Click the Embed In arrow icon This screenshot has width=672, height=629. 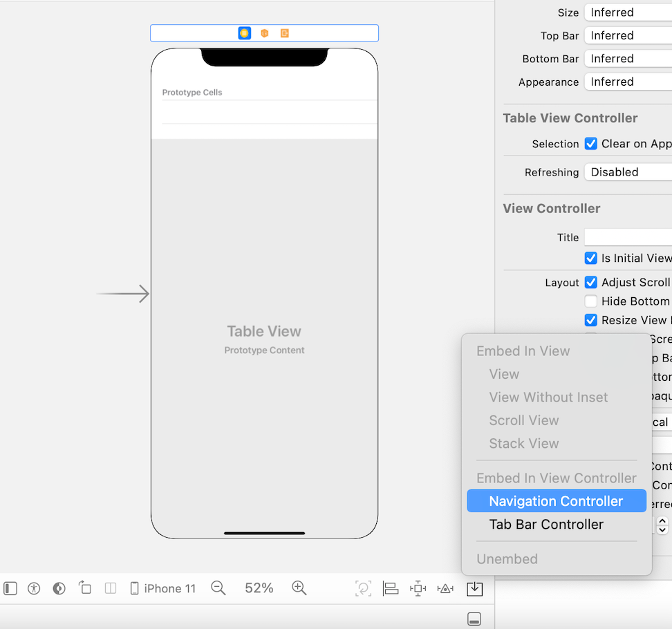click(475, 588)
